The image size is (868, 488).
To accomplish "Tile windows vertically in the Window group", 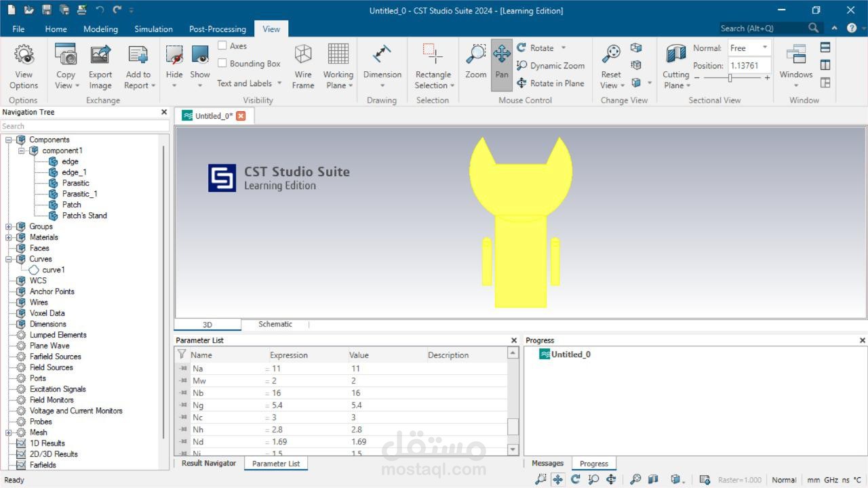I will [x=825, y=65].
